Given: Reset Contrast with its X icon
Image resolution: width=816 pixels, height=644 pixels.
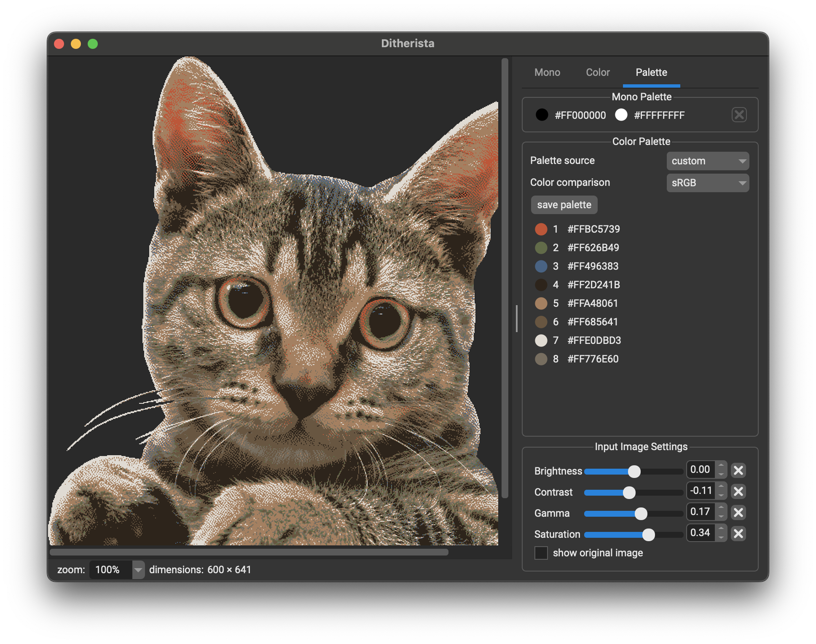Looking at the screenshot, I should [x=738, y=491].
